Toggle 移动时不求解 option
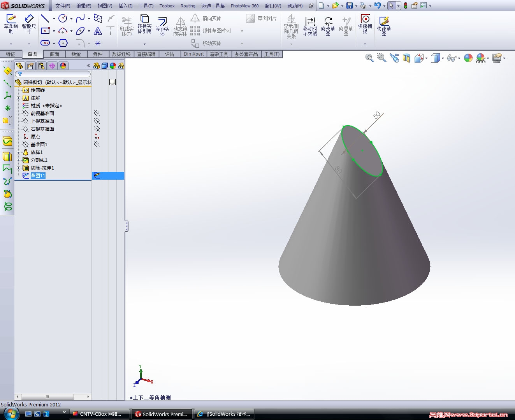The width and height of the screenshot is (515, 420). [x=310, y=26]
